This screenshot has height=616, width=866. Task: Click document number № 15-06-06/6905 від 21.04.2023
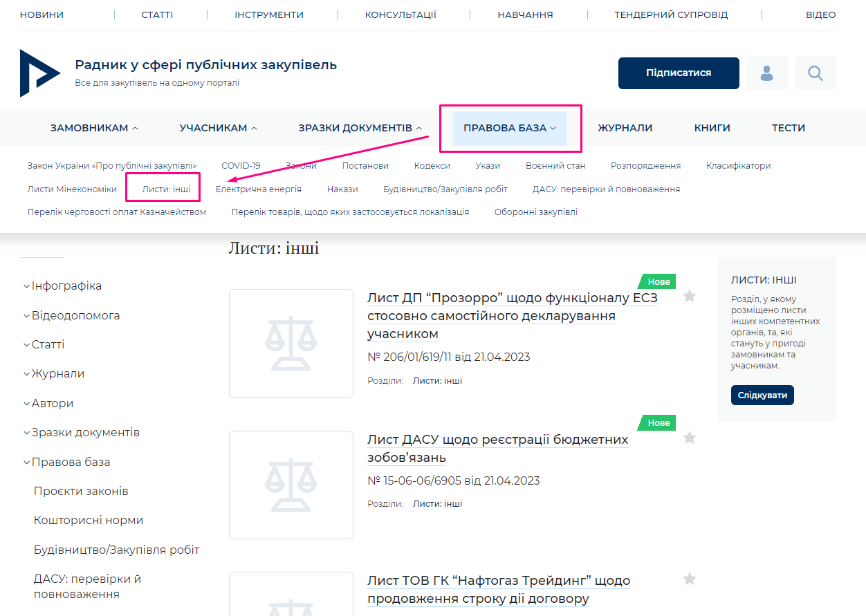click(454, 480)
